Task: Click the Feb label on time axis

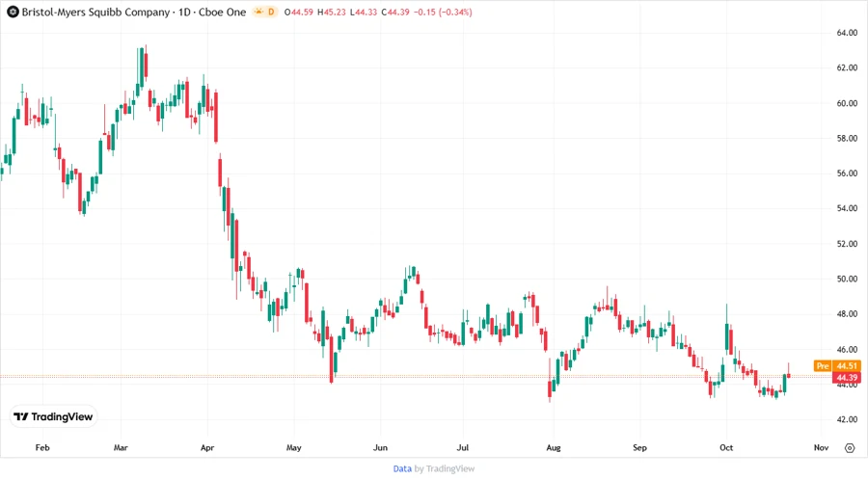Action: coord(42,447)
